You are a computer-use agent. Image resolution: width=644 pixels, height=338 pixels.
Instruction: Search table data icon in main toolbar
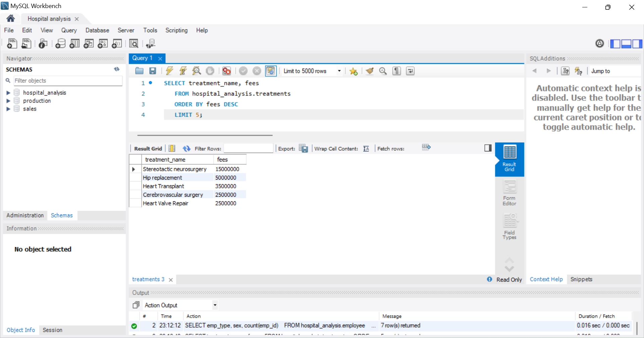133,44
